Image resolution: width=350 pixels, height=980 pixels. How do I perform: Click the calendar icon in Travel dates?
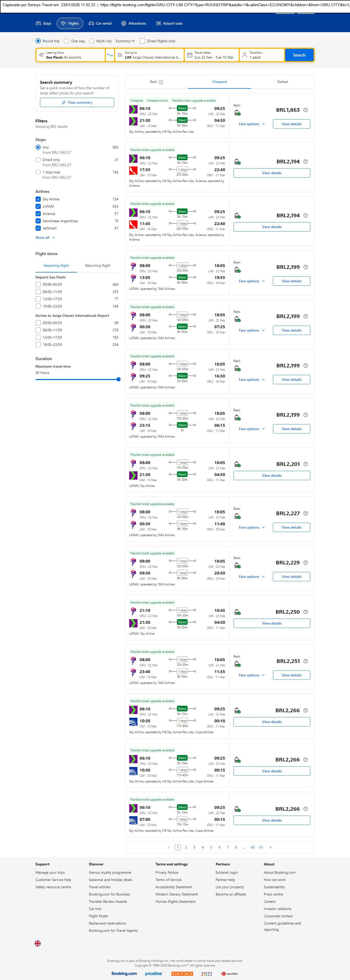click(x=189, y=55)
